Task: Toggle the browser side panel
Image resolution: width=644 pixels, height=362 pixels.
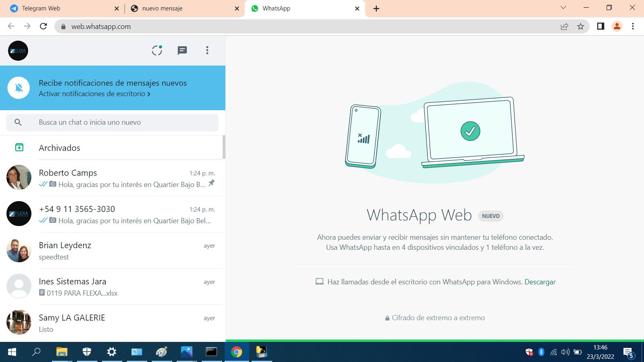Action: coord(601,26)
